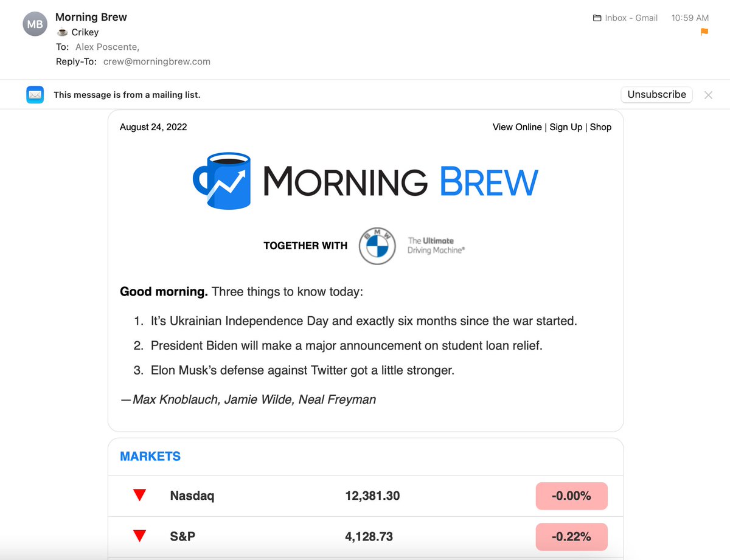Click the Inbox - Gmail mailbox label
The height and width of the screenshot is (560, 730).
[x=631, y=18]
